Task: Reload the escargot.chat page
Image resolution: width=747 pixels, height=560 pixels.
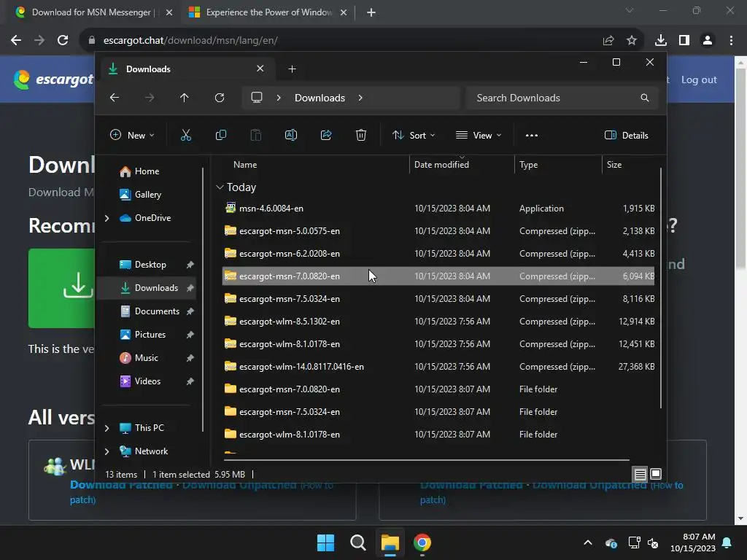Action: point(63,41)
